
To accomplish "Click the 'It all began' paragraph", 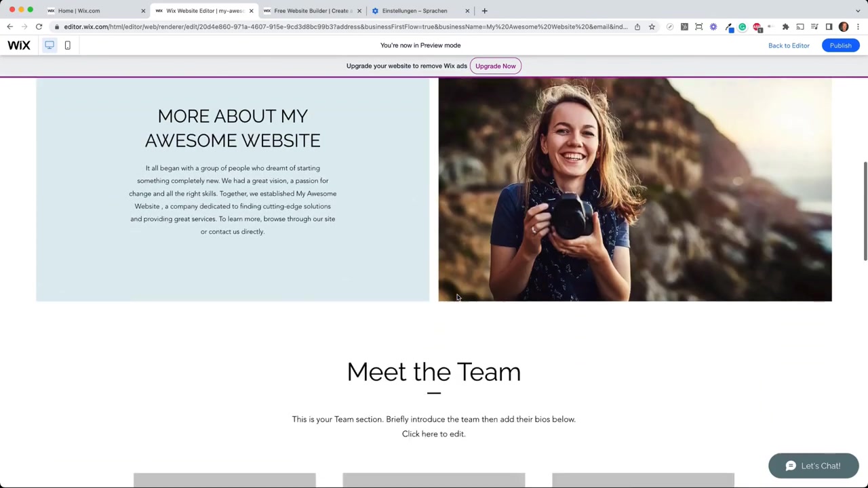I will pyautogui.click(x=233, y=200).
